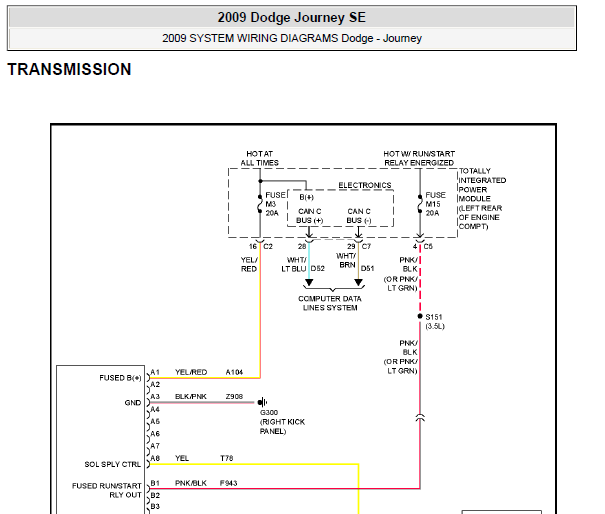Click the 'CAN C BUS (+)' label

(x=309, y=216)
